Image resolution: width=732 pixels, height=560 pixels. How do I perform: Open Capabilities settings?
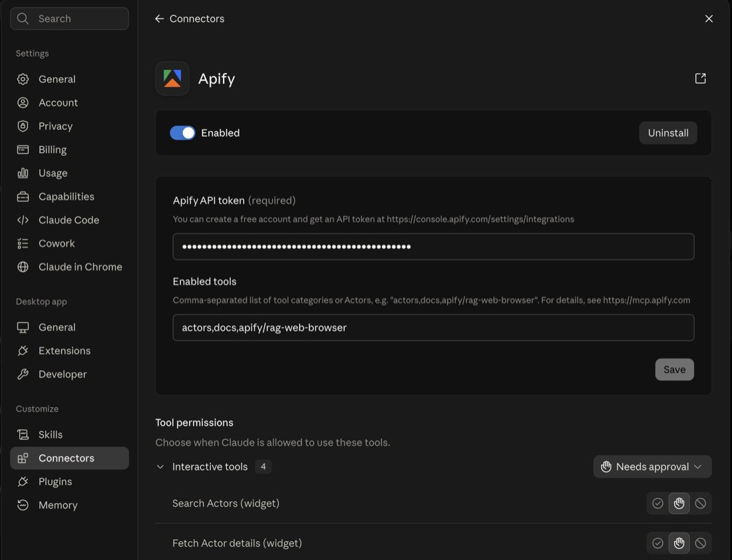tap(70, 196)
